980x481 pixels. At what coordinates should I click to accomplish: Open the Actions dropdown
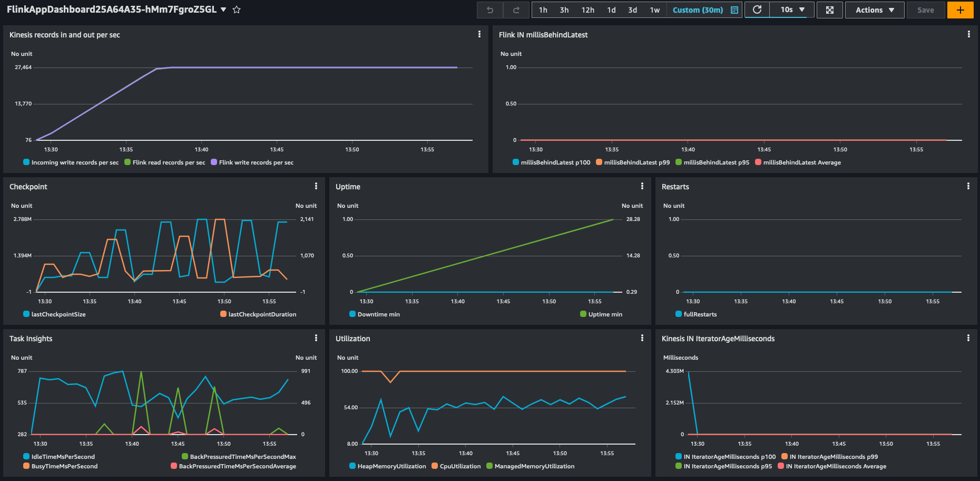[875, 9]
